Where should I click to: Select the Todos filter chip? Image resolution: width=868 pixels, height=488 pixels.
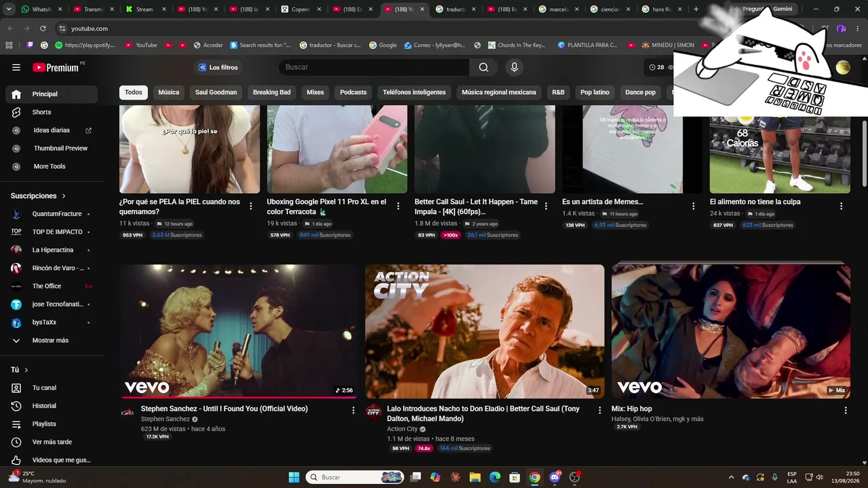pyautogui.click(x=134, y=92)
